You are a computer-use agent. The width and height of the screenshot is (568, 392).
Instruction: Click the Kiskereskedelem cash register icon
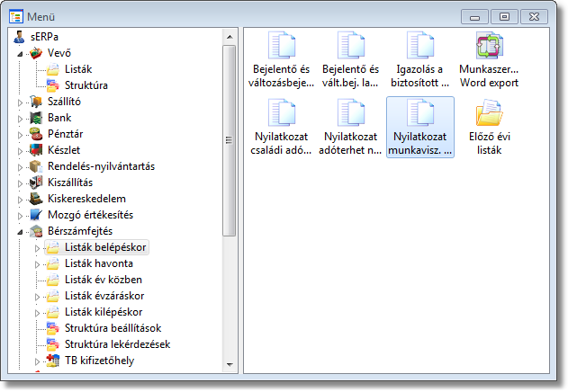(36, 199)
